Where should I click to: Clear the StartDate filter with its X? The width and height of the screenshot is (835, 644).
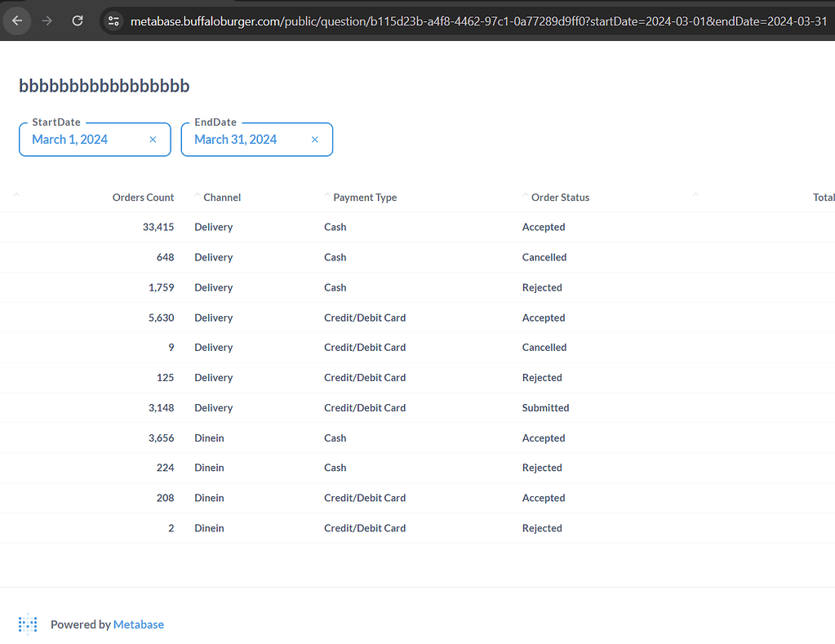[x=153, y=140]
